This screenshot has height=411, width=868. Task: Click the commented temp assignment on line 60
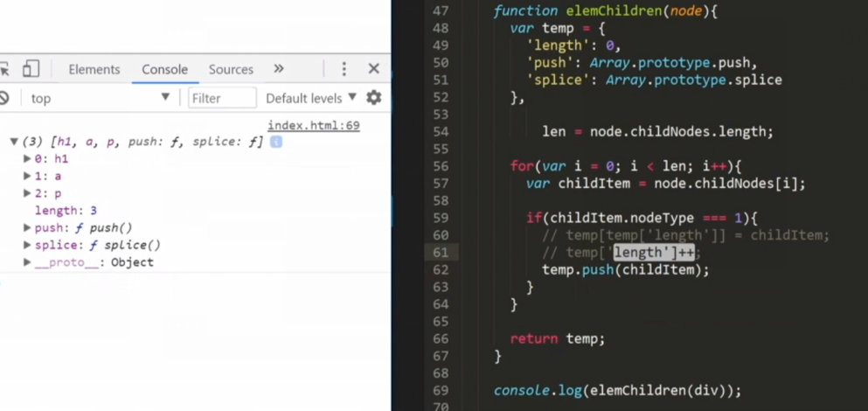686,235
